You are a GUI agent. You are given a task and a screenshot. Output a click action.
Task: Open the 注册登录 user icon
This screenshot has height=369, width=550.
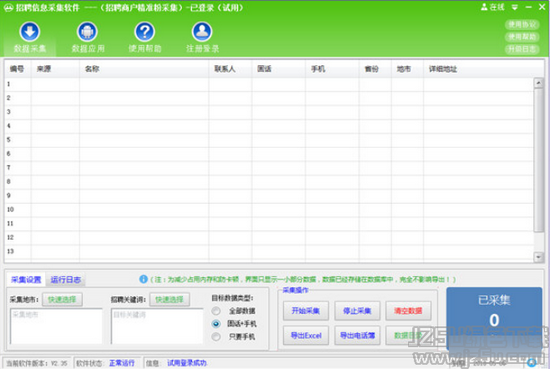pos(202,32)
